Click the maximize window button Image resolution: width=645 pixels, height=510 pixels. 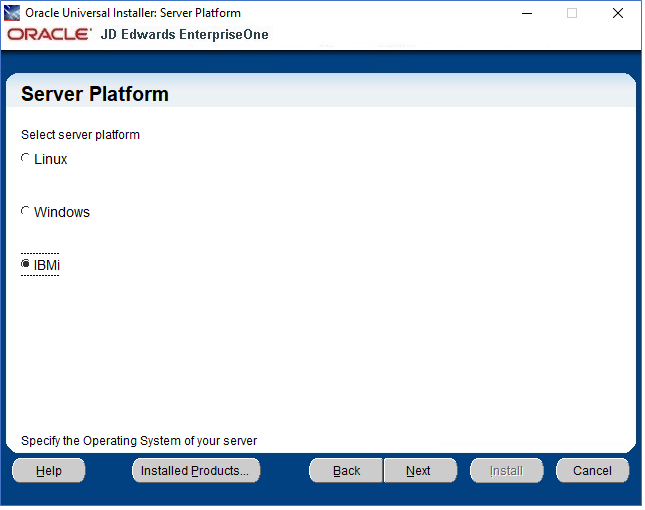(x=572, y=13)
